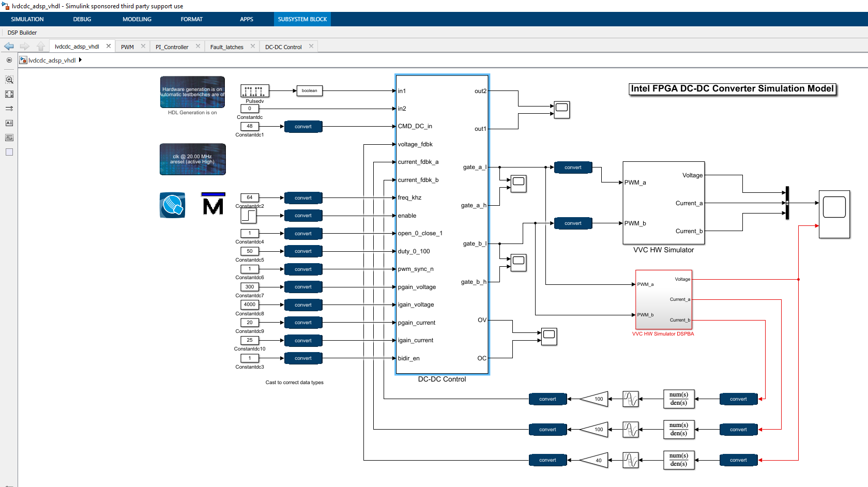Viewport: 868px width, 487px height.
Task: Open the DC-DC Control subsystem block
Action: point(441,224)
